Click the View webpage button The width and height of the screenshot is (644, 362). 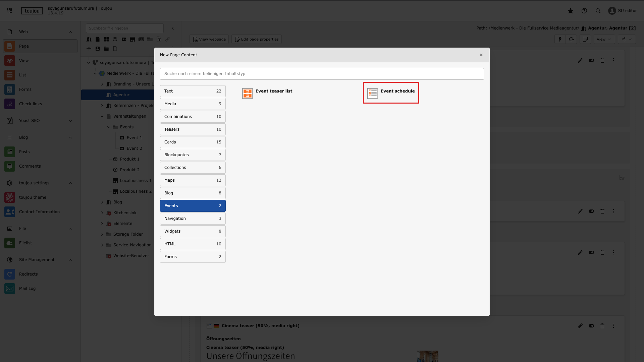click(x=209, y=39)
